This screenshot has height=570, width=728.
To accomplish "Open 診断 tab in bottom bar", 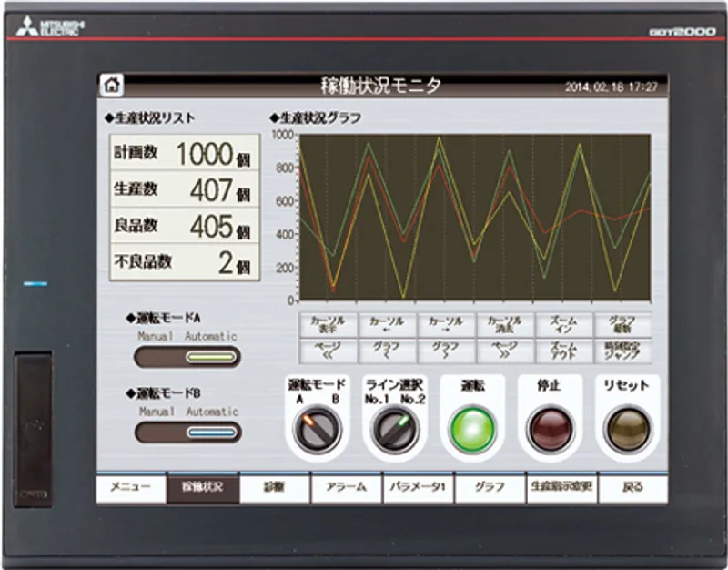I will (275, 487).
